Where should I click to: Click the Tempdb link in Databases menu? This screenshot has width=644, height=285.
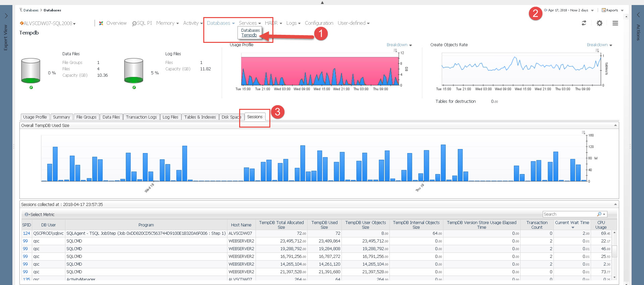point(249,35)
